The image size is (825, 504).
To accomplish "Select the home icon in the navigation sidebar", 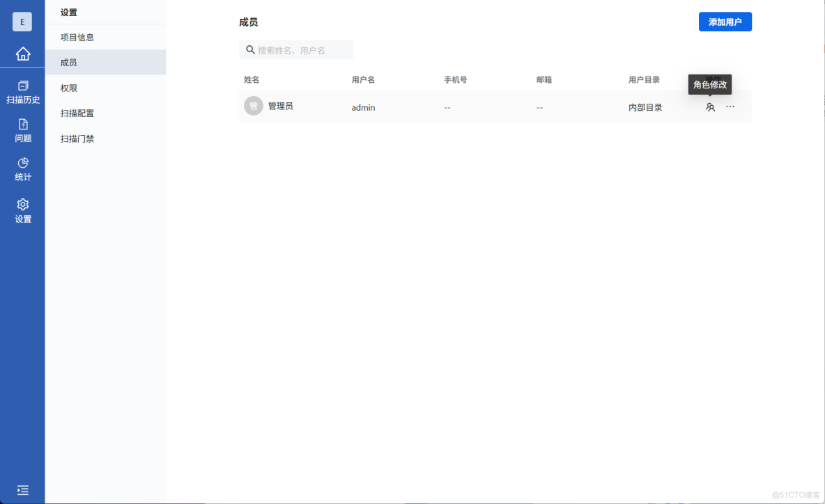I will 23,54.
